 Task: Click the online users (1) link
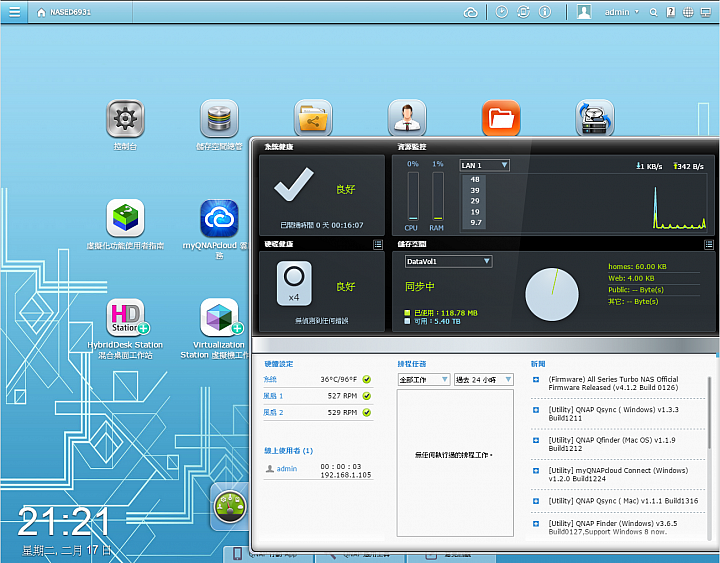[x=288, y=451]
